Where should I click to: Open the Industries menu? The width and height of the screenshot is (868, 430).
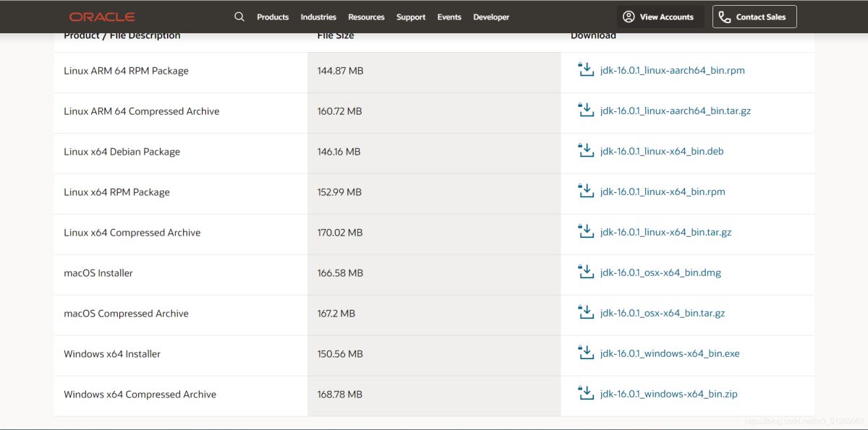coord(318,17)
